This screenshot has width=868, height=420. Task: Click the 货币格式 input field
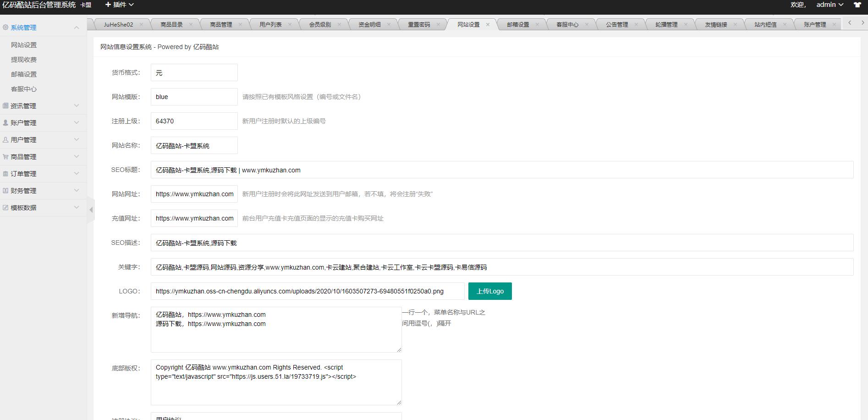coord(194,72)
